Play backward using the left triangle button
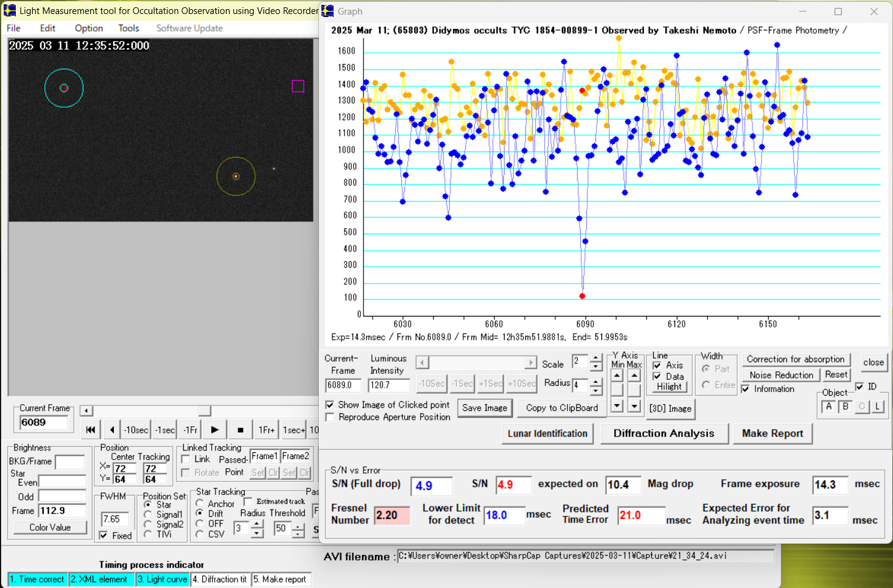 (x=112, y=430)
